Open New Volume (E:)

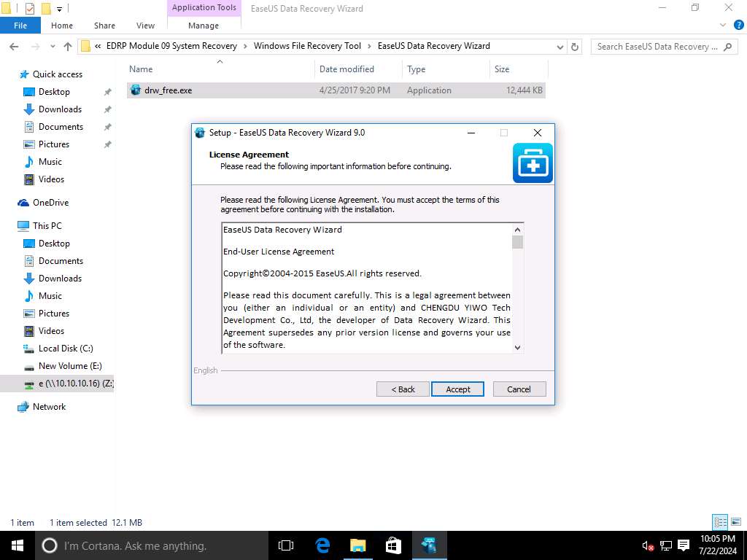coord(70,366)
